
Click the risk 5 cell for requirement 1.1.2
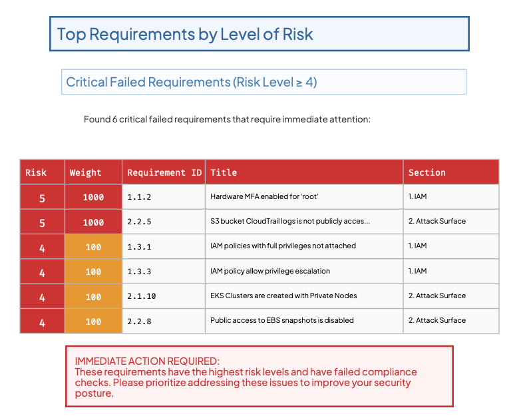tap(43, 197)
